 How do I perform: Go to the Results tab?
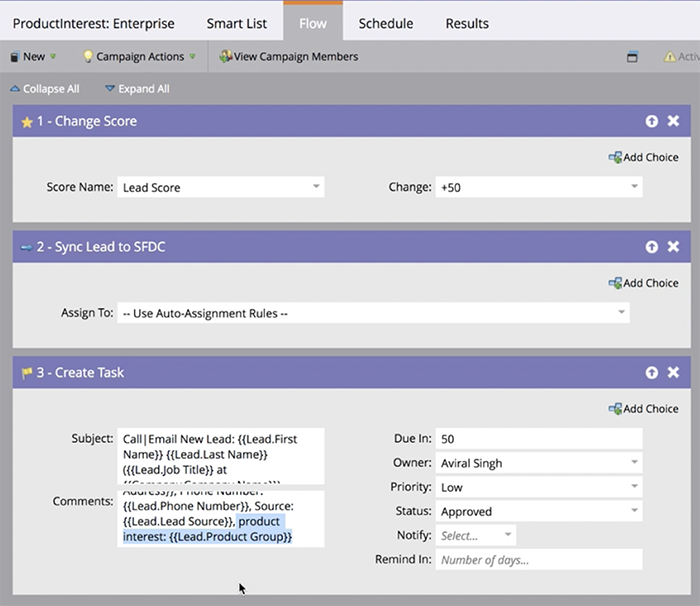(x=467, y=23)
